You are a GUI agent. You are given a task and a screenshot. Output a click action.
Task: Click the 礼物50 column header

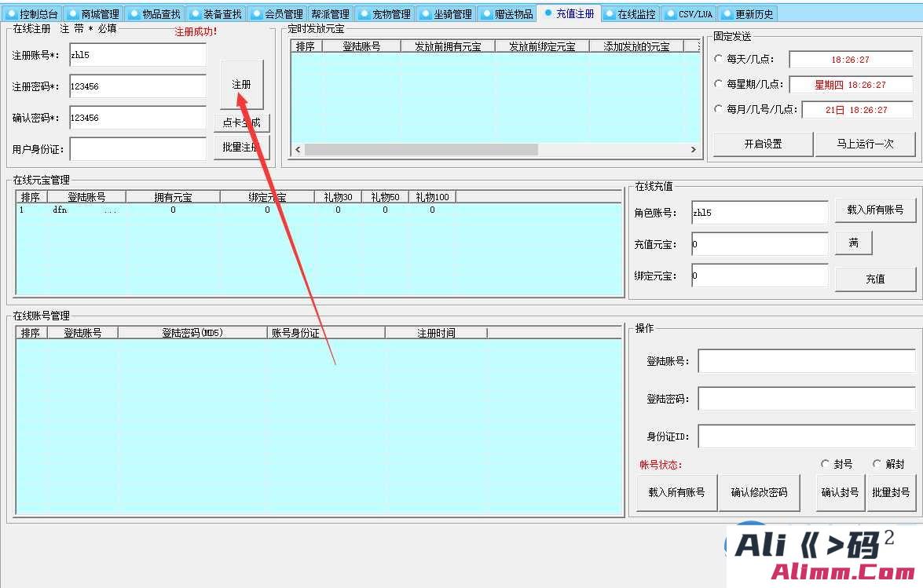pos(385,197)
